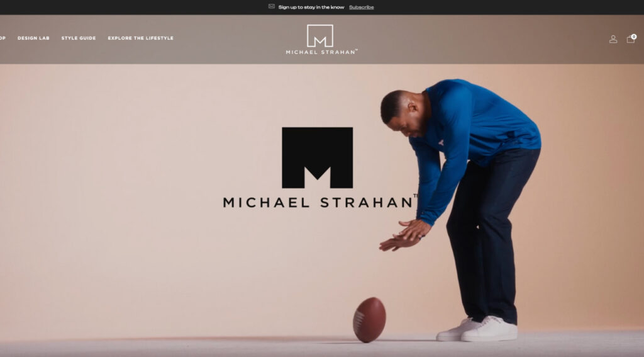Click the brown football in hero image

pyautogui.click(x=369, y=320)
